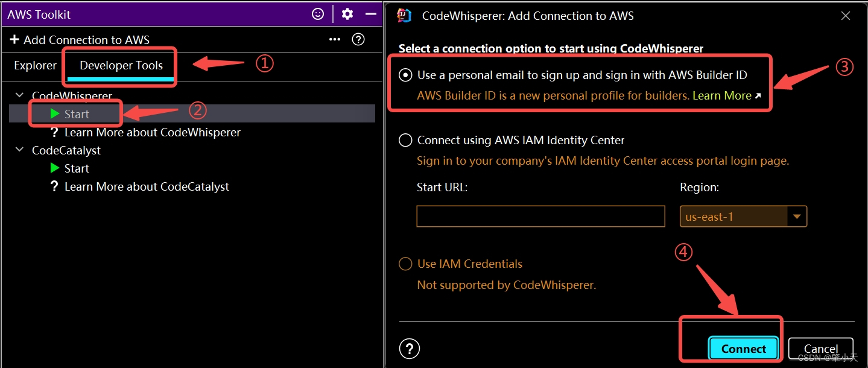868x368 pixels.
Task: Click the question icon beside Learn More about CodeWhisperer
Action: click(x=55, y=132)
